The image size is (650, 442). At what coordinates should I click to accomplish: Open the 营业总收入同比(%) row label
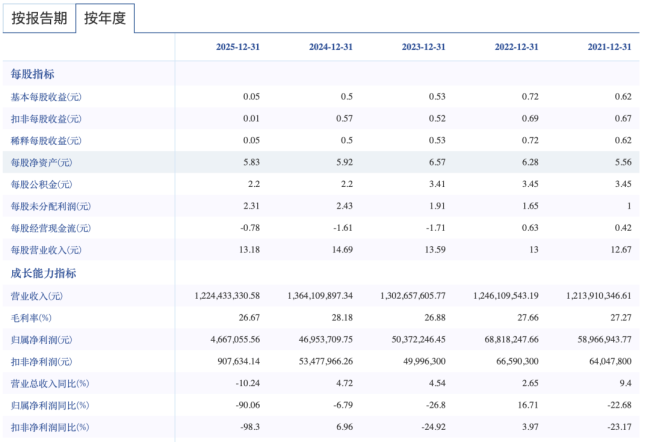pyautogui.click(x=50, y=384)
